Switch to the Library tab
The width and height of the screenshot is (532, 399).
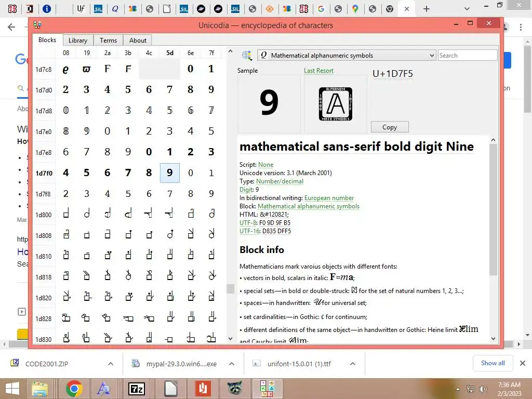coord(78,41)
